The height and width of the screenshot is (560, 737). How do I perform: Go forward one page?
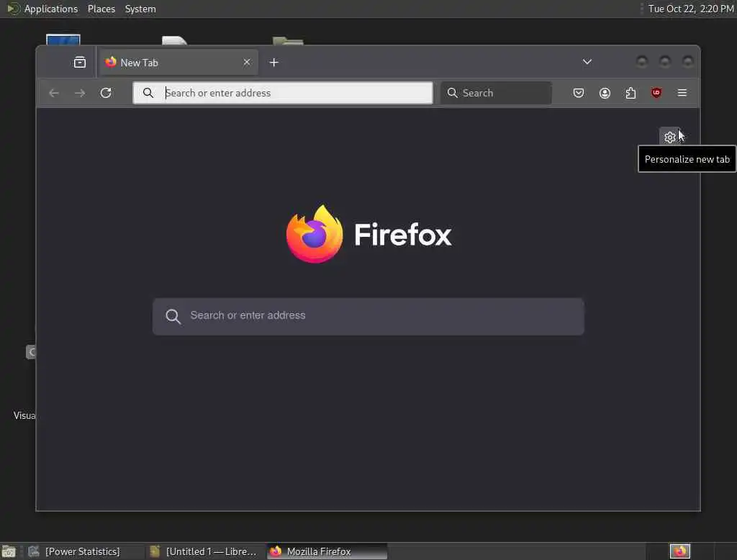coord(80,93)
